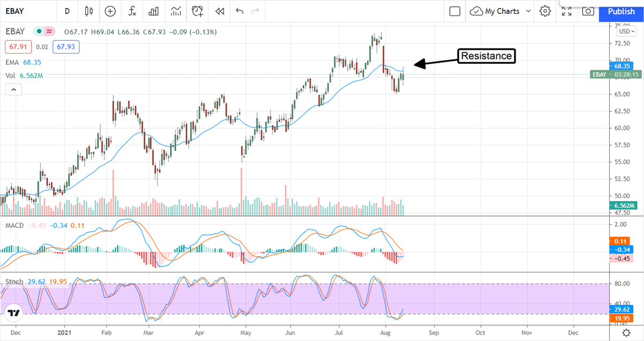Viewport: 644px width, 341px height.
Task: Click the O67.17 open value in legend
Action: click(76, 32)
